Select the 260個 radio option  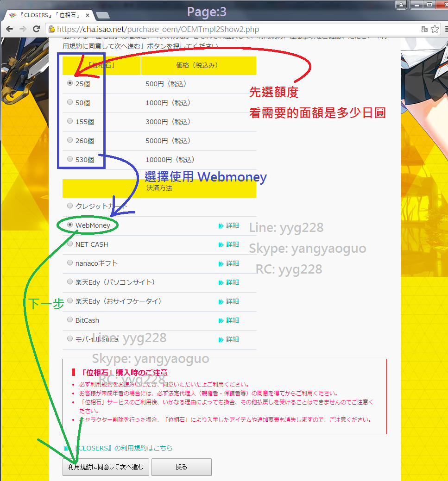(70, 140)
